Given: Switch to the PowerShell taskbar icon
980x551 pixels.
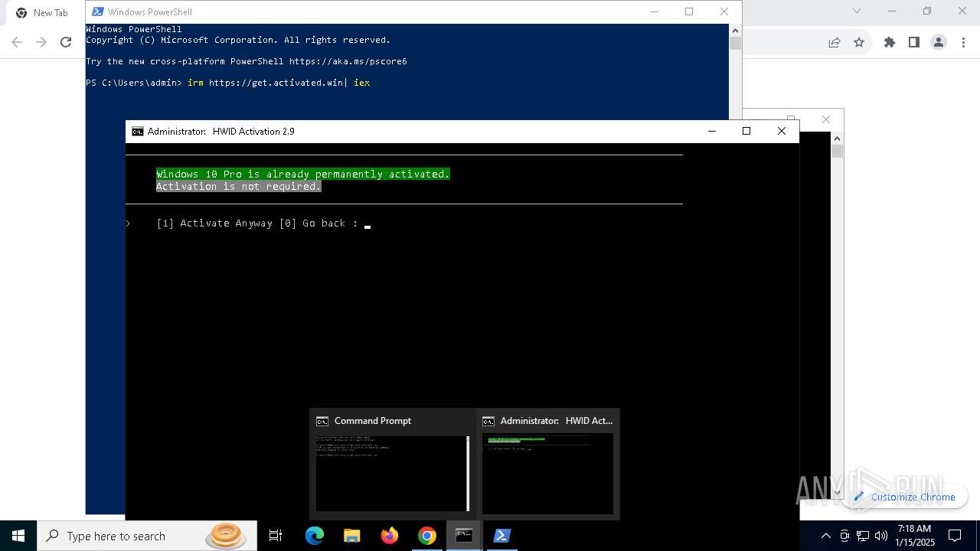Looking at the screenshot, I should coord(501,536).
